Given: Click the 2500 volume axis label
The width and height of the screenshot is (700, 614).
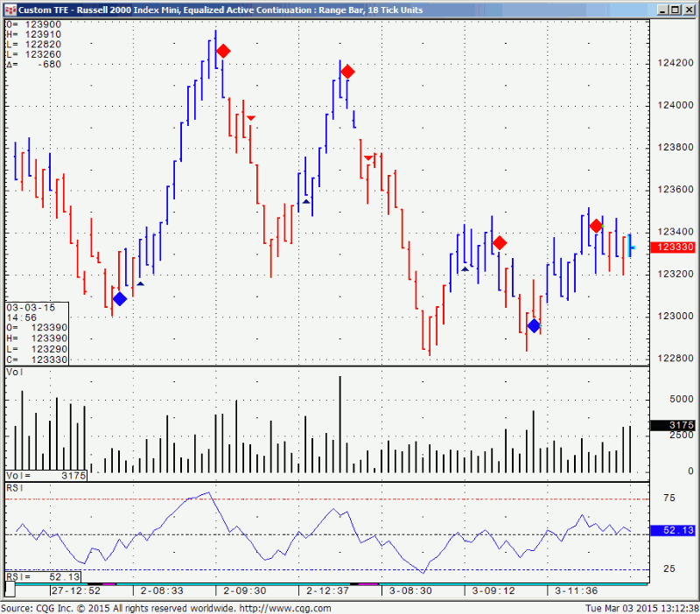Looking at the screenshot, I should [682, 435].
